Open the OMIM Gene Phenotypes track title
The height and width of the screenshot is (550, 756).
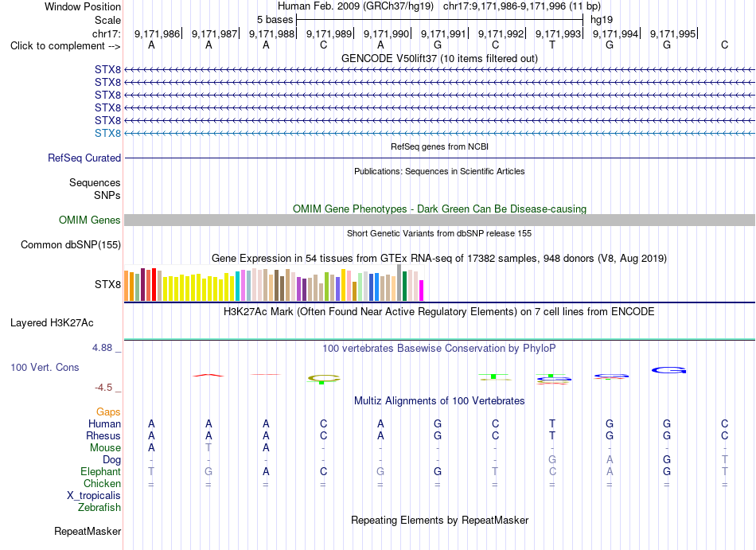coord(439,209)
